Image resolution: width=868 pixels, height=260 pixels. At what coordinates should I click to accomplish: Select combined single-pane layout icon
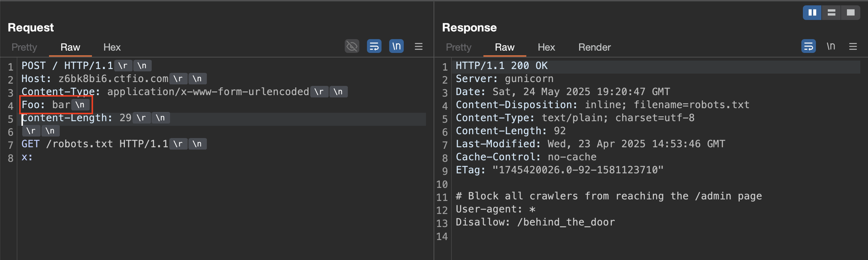coord(851,13)
